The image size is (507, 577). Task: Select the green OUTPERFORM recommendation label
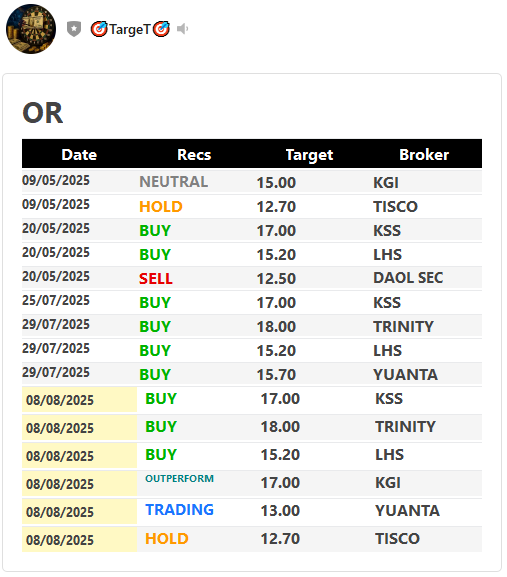[x=179, y=478]
